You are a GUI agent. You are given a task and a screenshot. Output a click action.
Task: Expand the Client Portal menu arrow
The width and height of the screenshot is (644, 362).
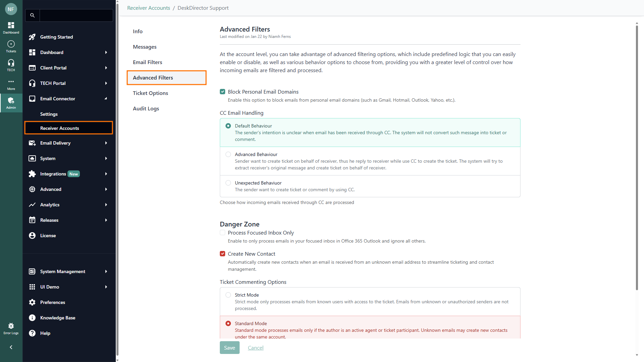click(106, 68)
